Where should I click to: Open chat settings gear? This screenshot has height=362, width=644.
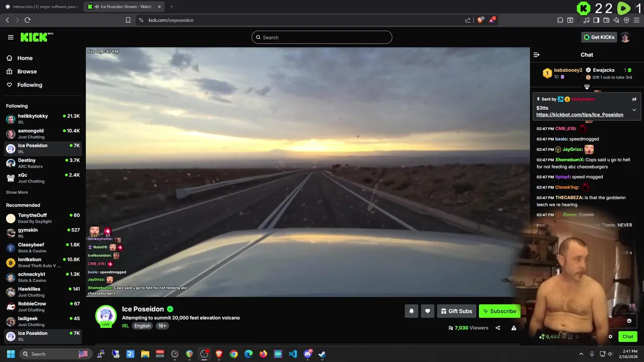tap(610, 337)
